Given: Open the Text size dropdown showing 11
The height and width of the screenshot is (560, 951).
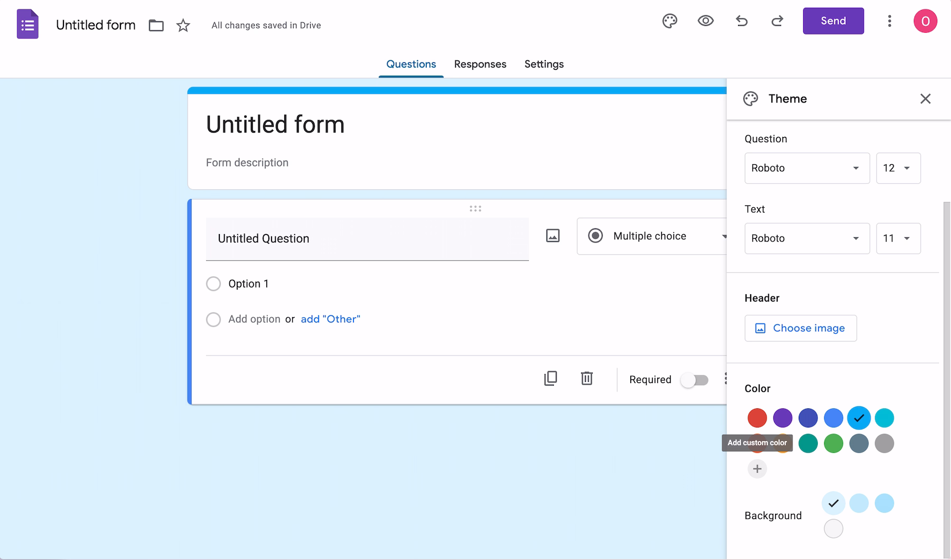Looking at the screenshot, I should pyautogui.click(x=898, y=238).
